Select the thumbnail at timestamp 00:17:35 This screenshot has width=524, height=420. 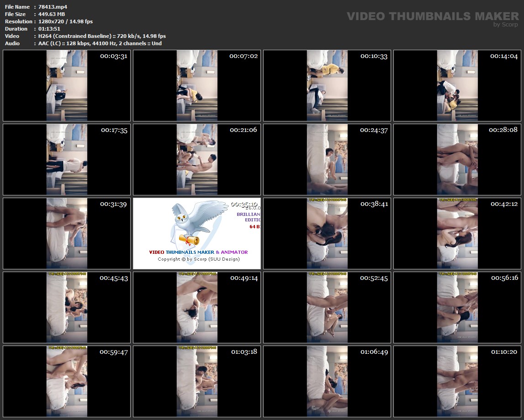[x=67, y=159]
